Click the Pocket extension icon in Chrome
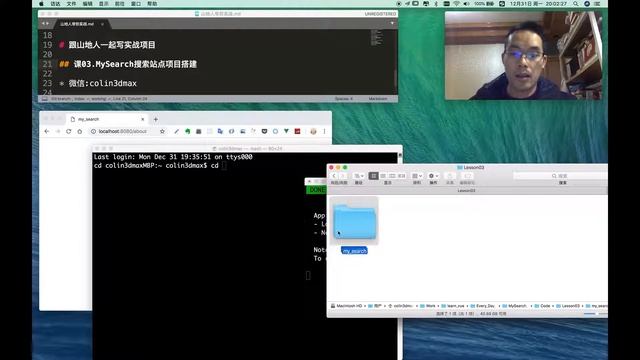This screenshot has width=640, height=360. coord(264,131)
